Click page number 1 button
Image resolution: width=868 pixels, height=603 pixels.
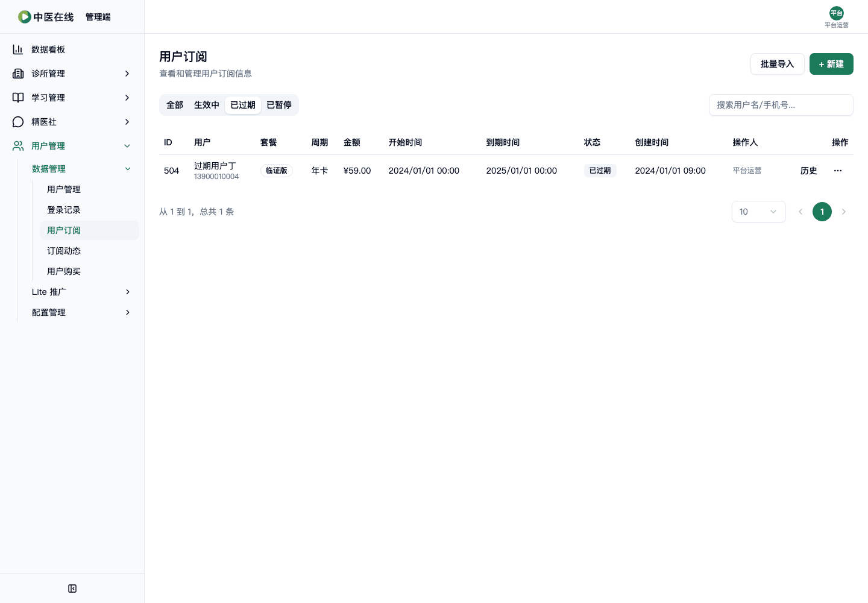click(822, 212)
